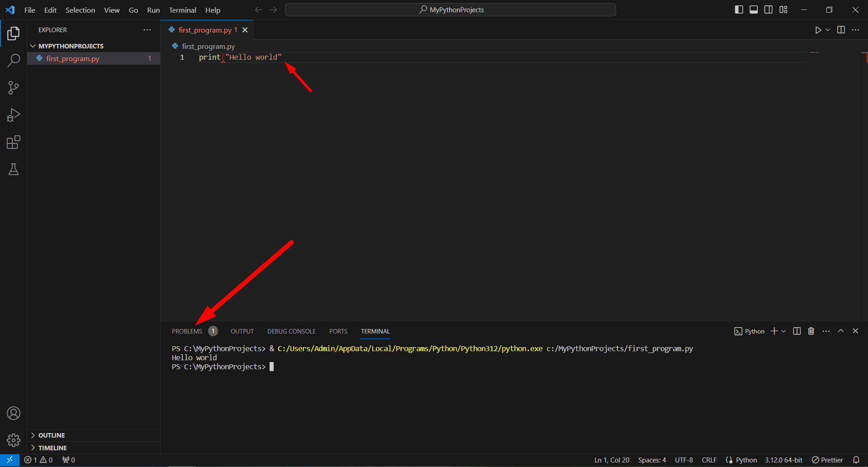This screenshot has height=467, width=868.
Task: Open the Manage gear icon
Action: (x=13, y=440)
